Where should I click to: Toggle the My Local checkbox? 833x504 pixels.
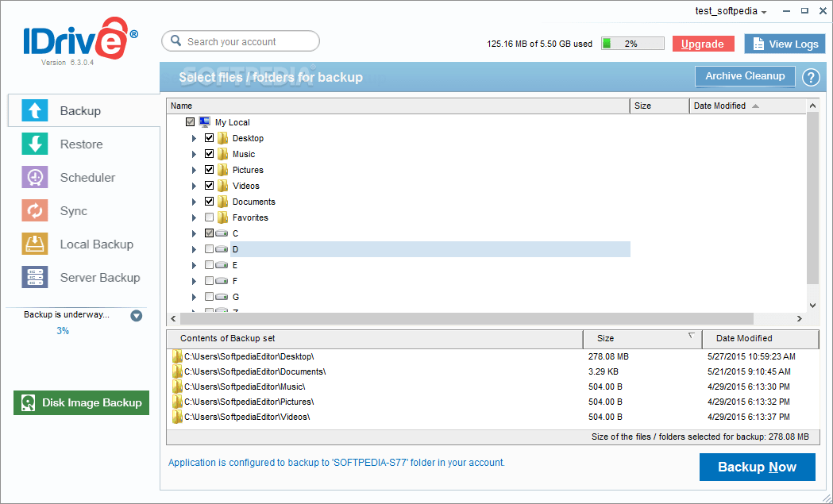(x=191, y=122)
